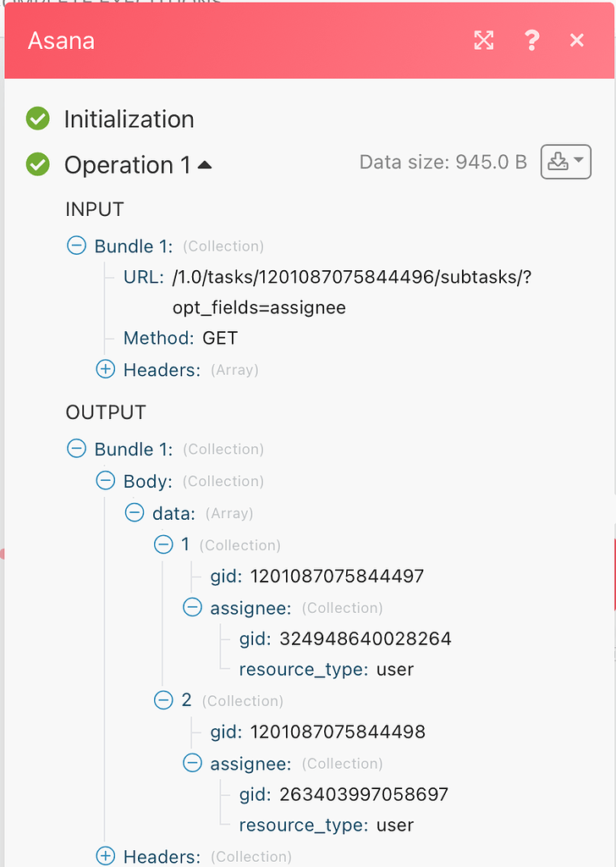Open help for the Asana module
The height and width of the screenshot is (867, 616).
point(532,40)
